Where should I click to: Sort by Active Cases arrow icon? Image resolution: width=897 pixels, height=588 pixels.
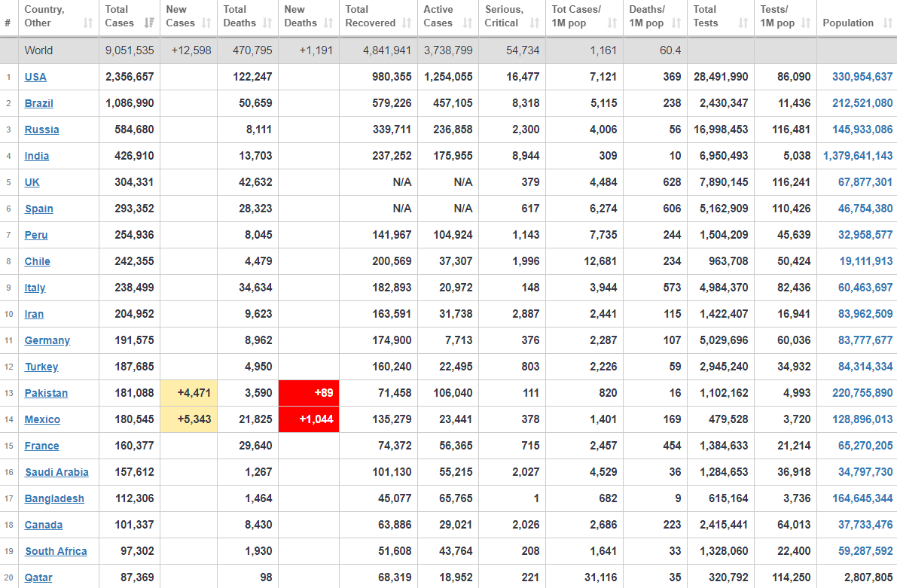coord(468,23)
